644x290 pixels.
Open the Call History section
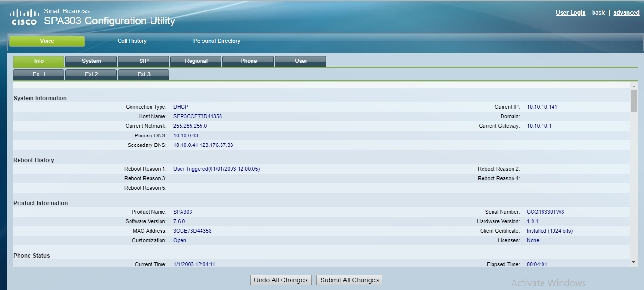click(132, 41)
